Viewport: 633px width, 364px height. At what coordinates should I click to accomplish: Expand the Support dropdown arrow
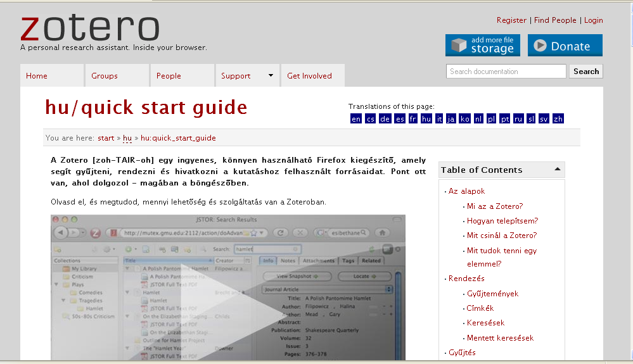[271, 75]
